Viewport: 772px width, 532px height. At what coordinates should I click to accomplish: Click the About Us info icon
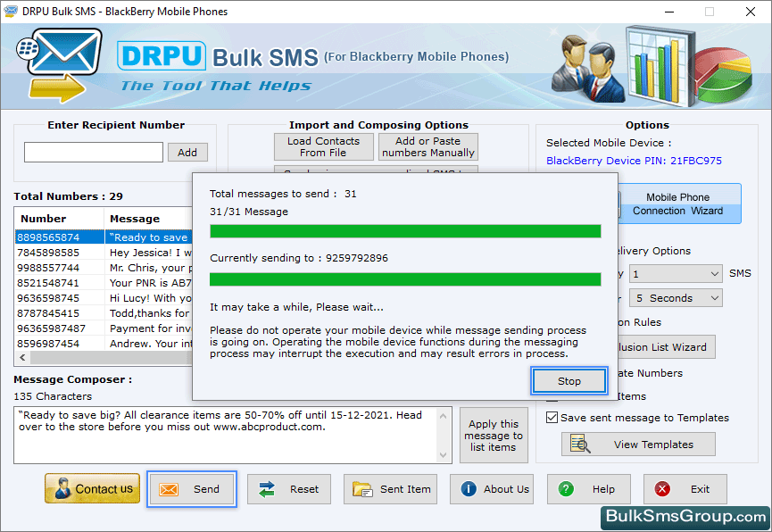point(469,488)
